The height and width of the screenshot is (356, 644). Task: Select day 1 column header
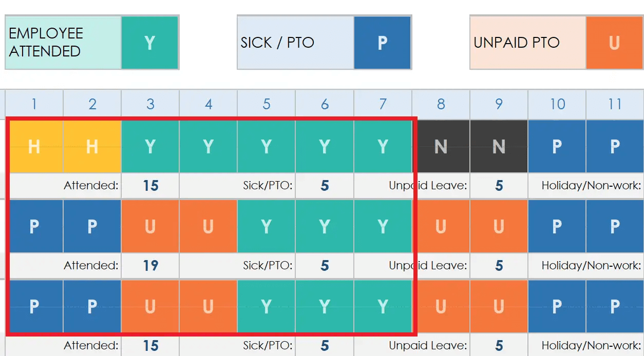coord(34,104)
